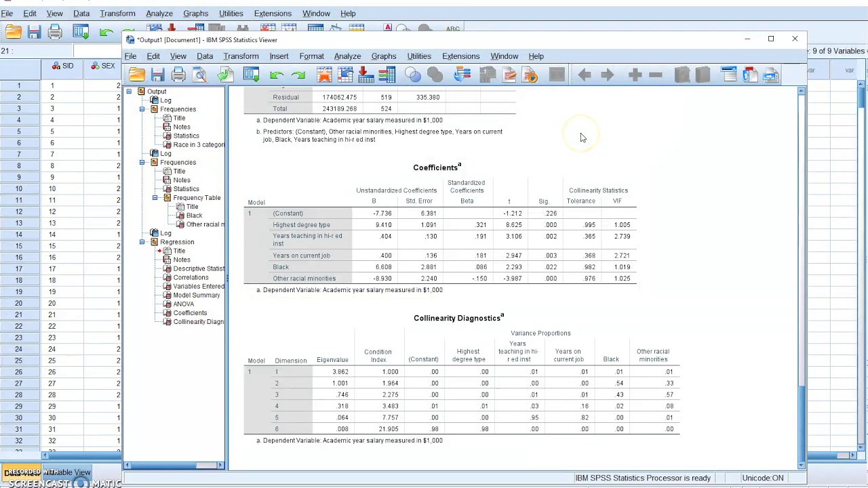
Task: Click the save icon in Data Editor toolbar
Action: pos(34,32)
